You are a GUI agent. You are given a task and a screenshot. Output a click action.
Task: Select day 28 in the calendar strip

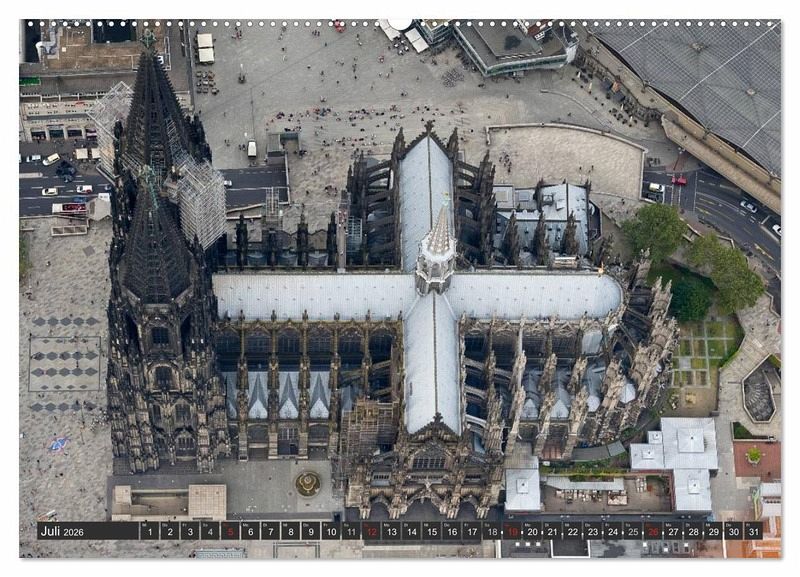tap(694, 531)
